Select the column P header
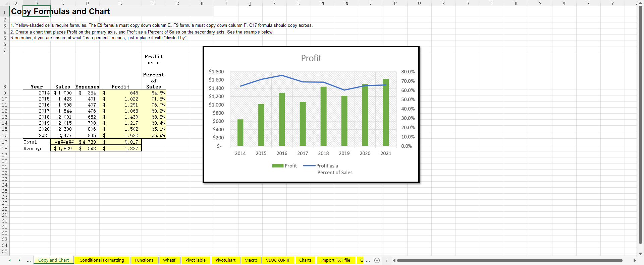 [x=395, y=3]
